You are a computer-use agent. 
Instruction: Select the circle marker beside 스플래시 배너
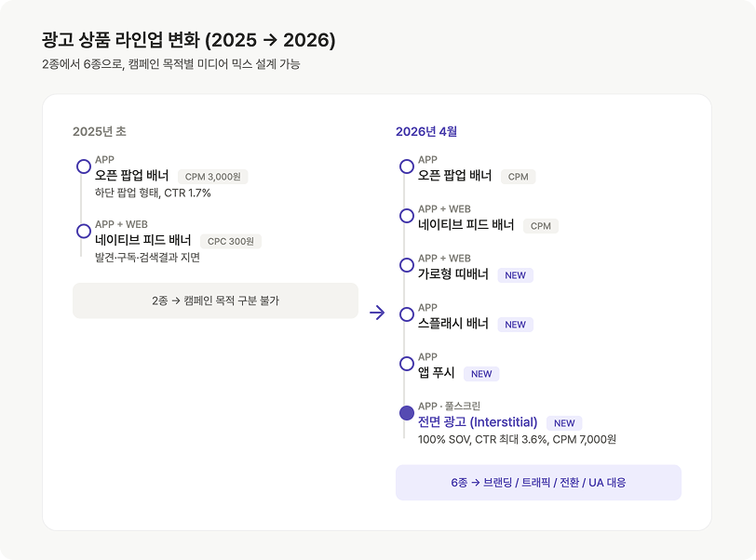click(407, 314)
